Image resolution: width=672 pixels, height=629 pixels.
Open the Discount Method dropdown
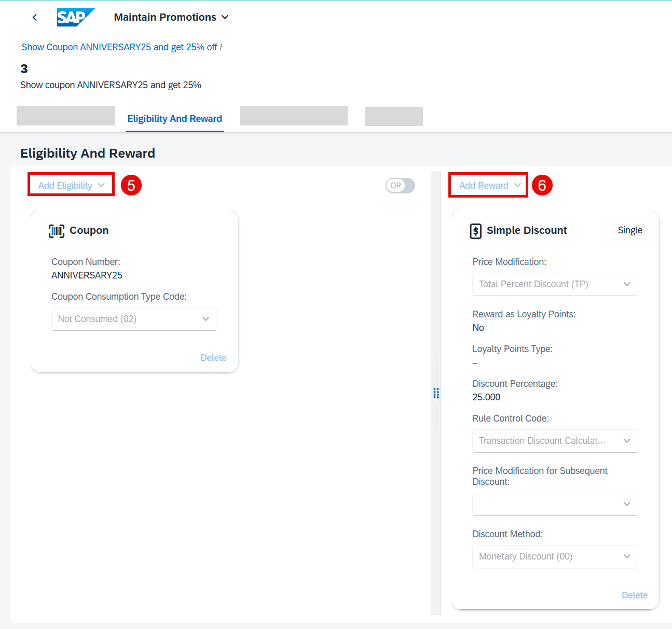pos(555,556)
